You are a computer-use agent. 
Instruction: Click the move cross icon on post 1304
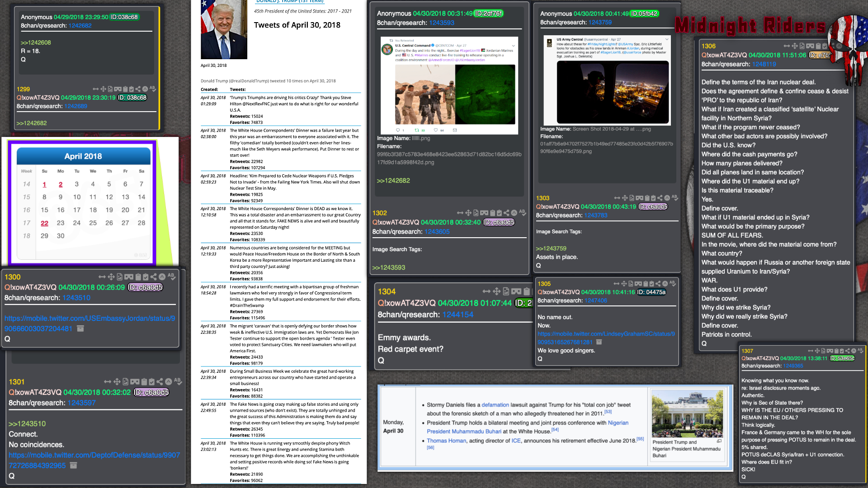[496, 291]
